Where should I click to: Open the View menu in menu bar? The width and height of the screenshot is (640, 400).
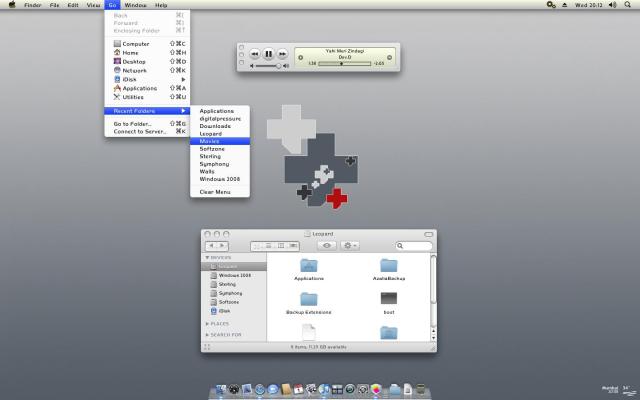(93, 5)
